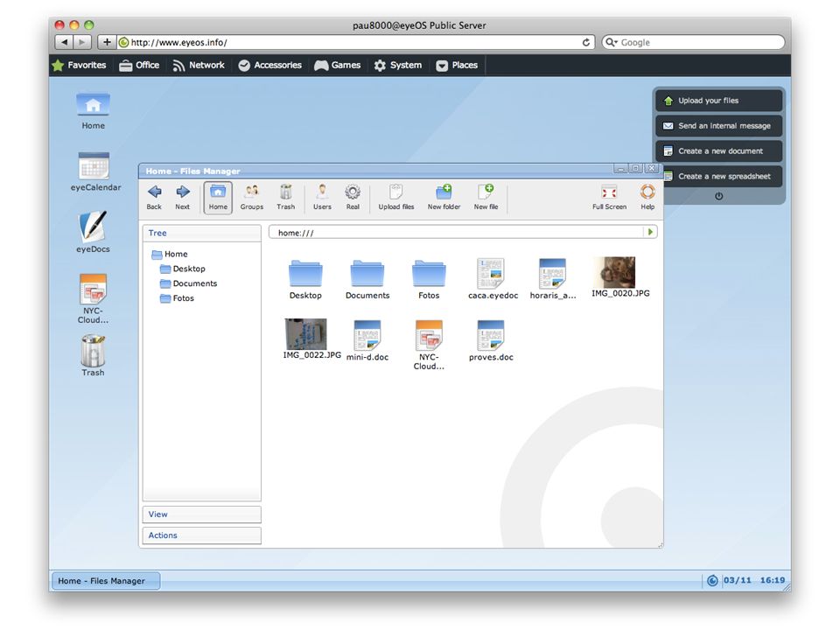Click Create a new document
The image size is (840, 630).
[x=719, y=151]
